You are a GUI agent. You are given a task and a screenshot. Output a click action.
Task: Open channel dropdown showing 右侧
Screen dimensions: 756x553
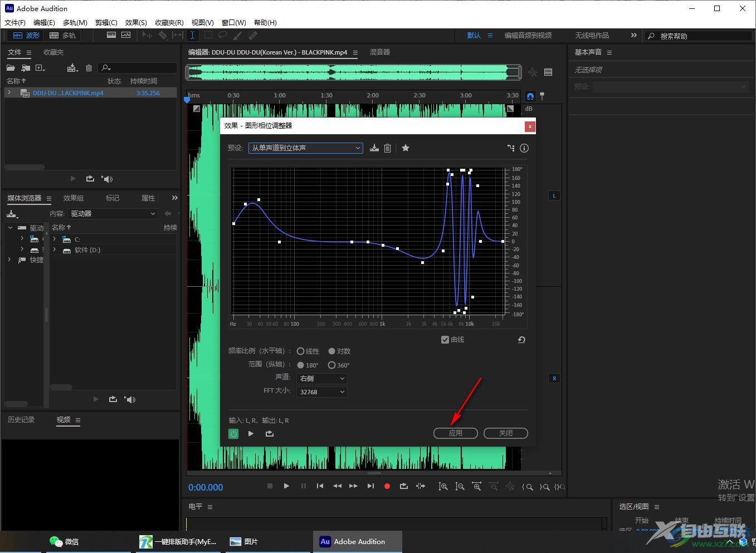tap(322, 379)
